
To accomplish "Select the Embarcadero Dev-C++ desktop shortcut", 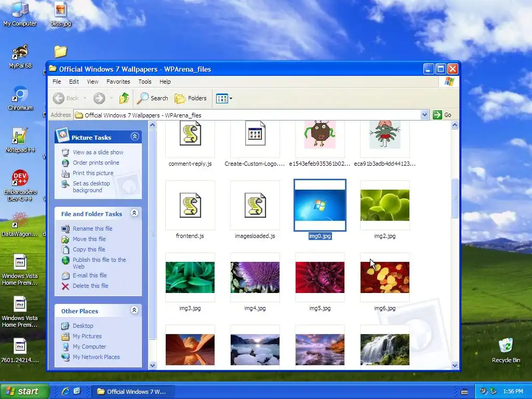I will click(20, 185).
